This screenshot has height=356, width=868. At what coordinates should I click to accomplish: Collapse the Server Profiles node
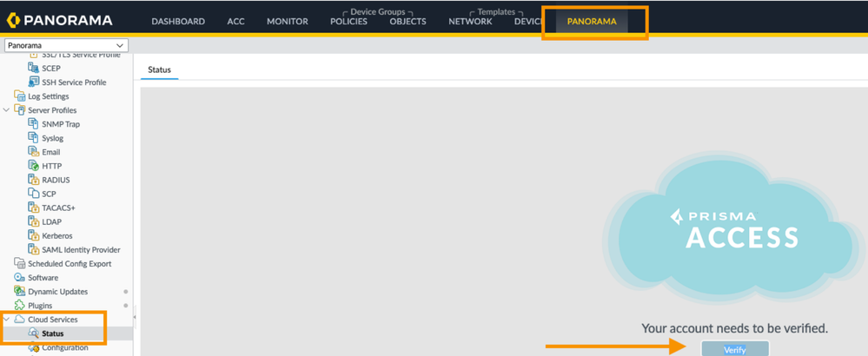(x=6, y=110)
